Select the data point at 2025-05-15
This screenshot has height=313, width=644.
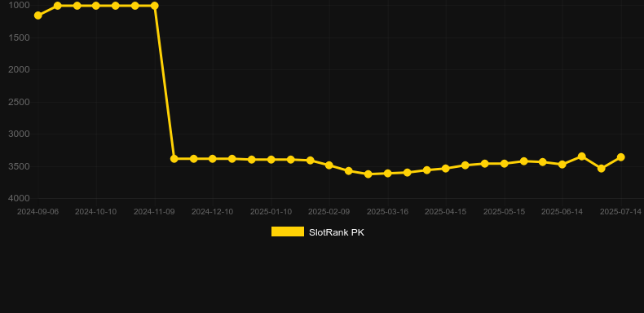(505, 164)
